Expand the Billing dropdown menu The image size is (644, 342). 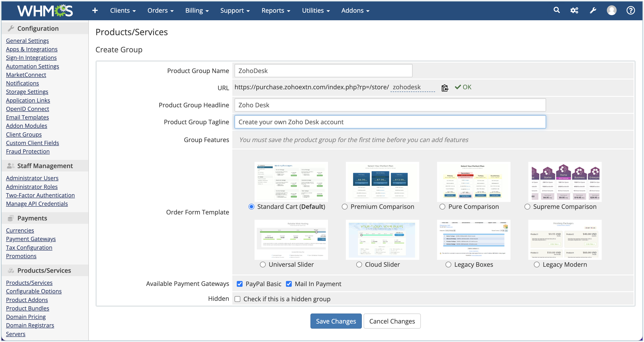(197, 10)
